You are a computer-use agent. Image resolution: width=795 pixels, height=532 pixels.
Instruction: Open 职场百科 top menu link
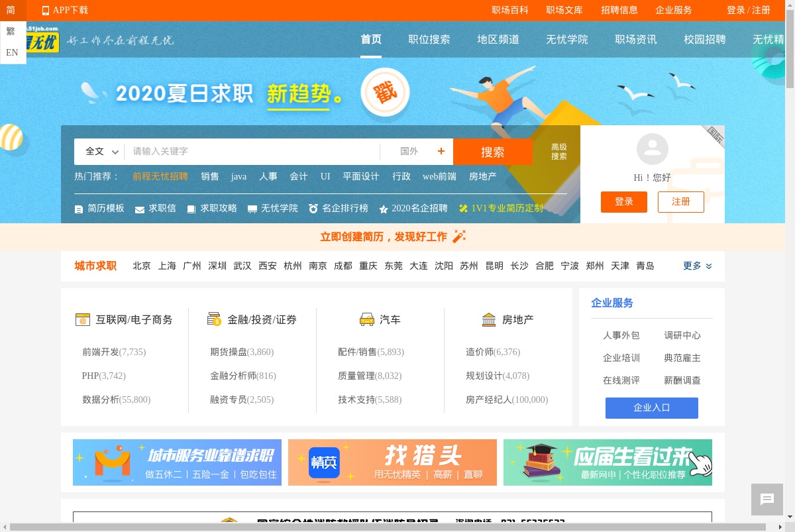pos(510,10)
